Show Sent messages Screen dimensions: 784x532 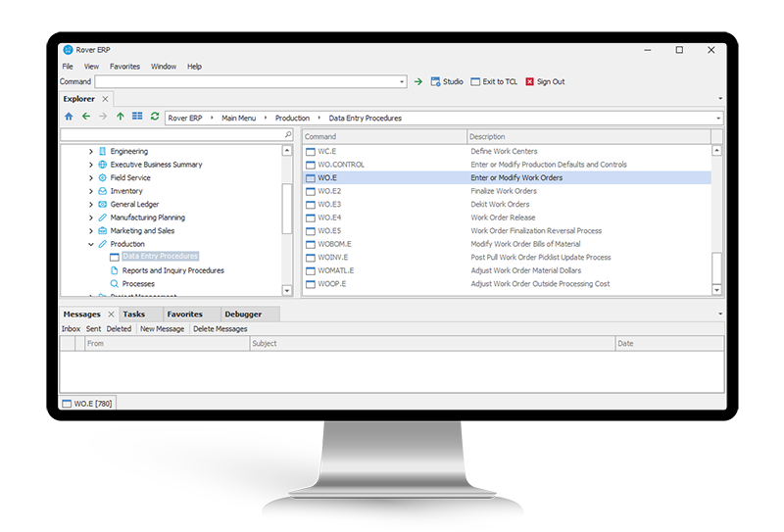(x=93, y=329)
